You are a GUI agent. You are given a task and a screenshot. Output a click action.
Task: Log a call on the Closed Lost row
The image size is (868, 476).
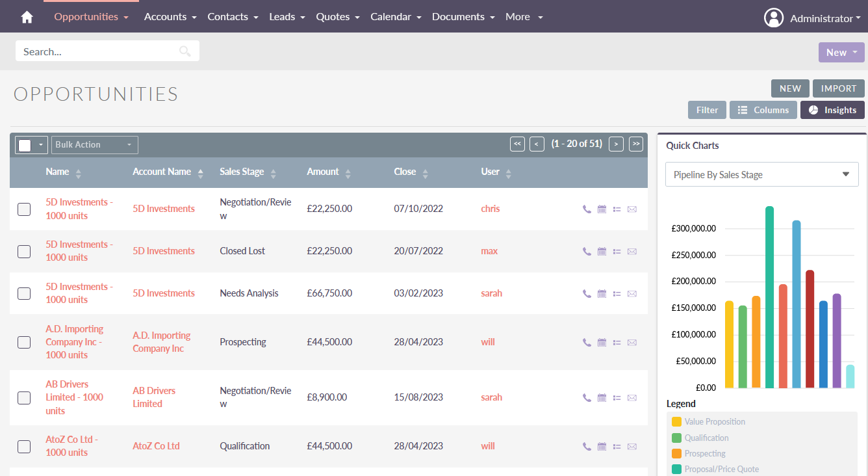click(x=587, y=252)
